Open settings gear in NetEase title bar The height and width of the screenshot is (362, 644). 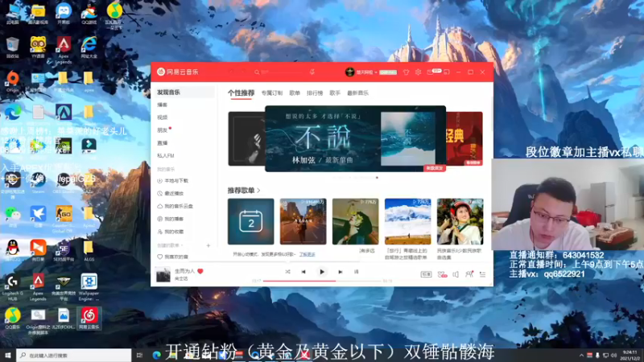418,72
